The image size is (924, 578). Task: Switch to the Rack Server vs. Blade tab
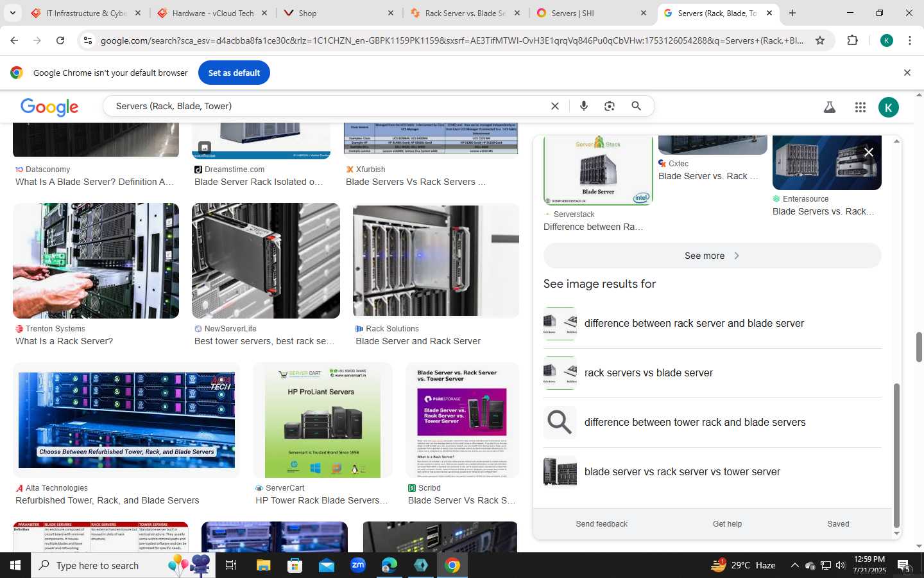465,13
